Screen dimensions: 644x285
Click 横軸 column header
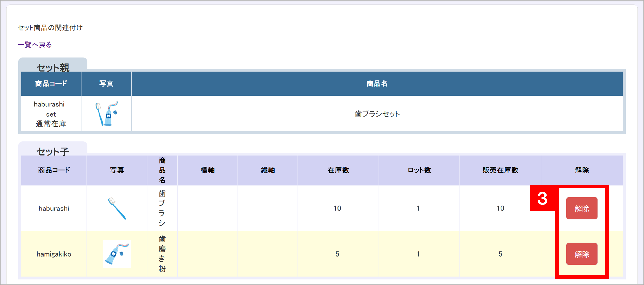[208, 170]
